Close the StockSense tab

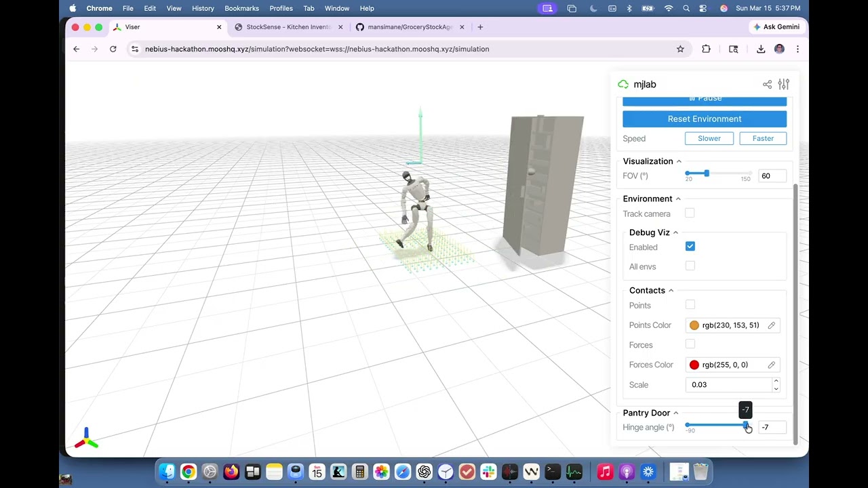(x=340, y=27)
